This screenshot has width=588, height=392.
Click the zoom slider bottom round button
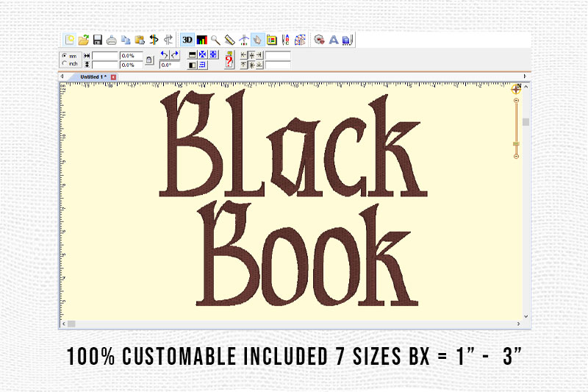pos(517,156)
